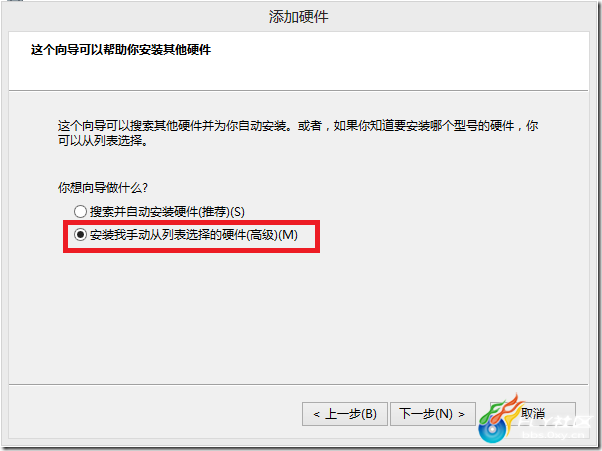This screenshot has height=451, width=602.
Task: Go back with the 上一步(B) button
Action: tap(345, 414)
